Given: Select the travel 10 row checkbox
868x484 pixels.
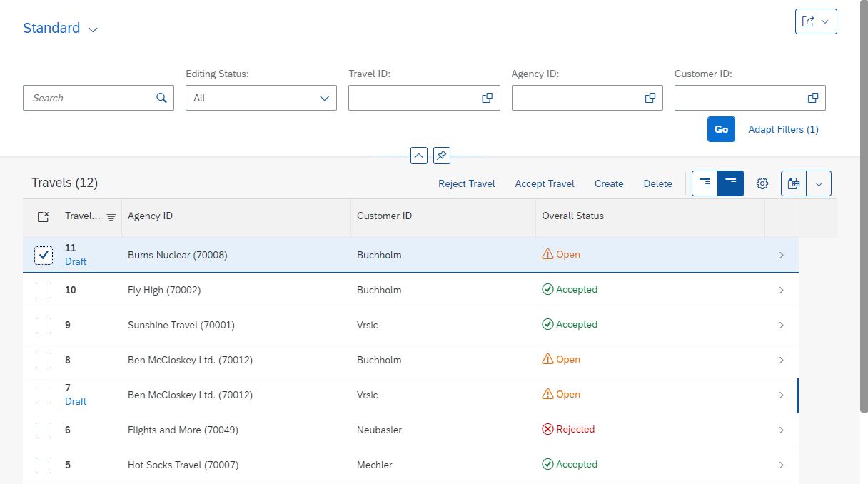Looking at the screenshot, I should tap(44, 290).
